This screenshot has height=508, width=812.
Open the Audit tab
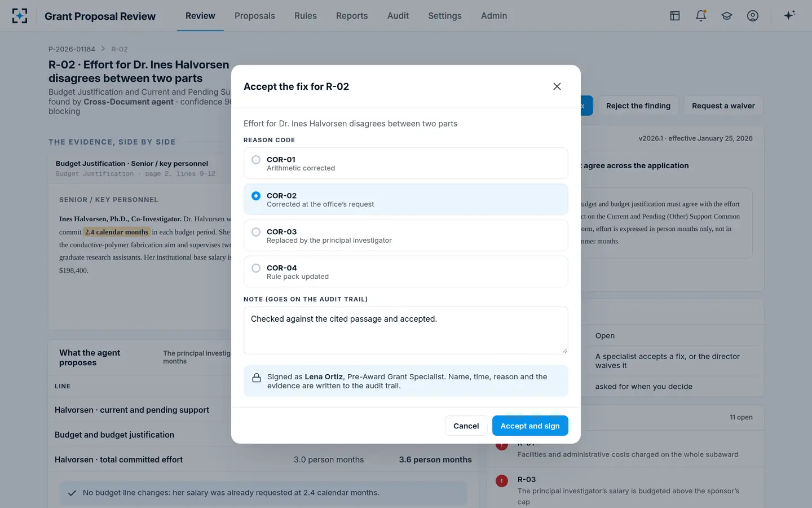click(398, 16)
